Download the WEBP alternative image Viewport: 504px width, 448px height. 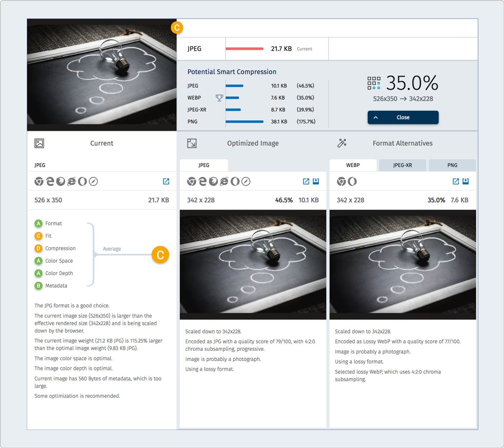click(x=466, y=181)
